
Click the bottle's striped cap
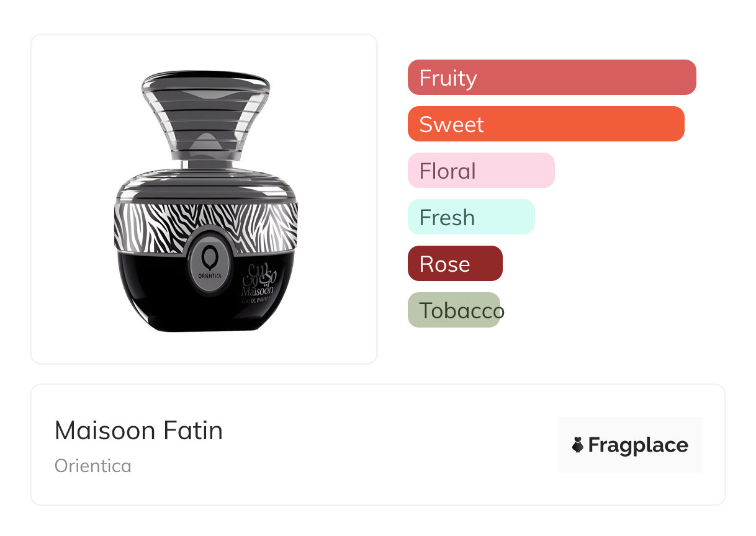(x=205, y=115)
